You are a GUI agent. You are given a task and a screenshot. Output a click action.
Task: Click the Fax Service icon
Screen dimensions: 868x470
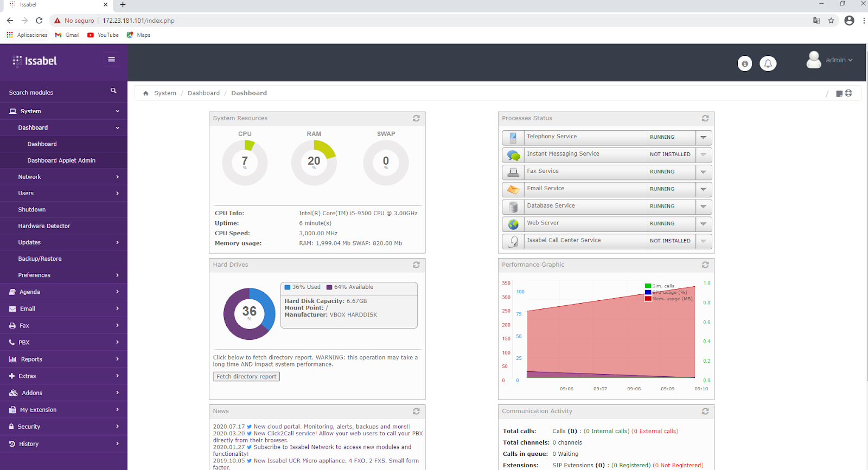[513, 172]
